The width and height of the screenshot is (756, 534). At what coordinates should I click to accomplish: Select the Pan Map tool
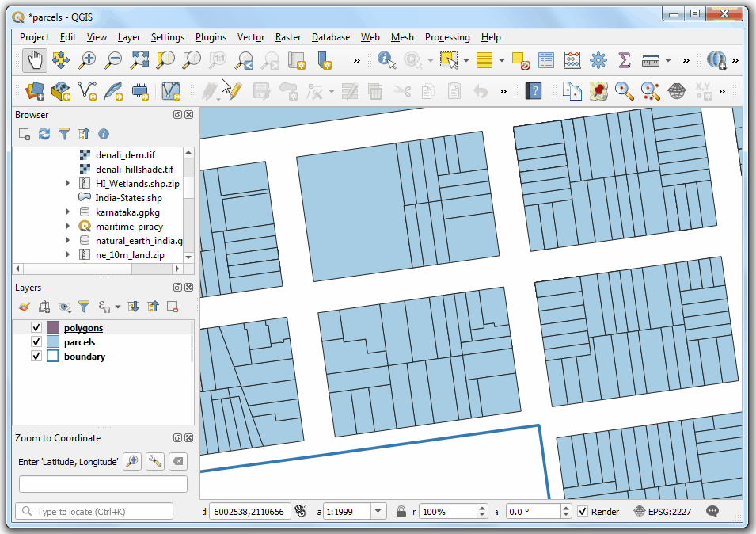34,59
